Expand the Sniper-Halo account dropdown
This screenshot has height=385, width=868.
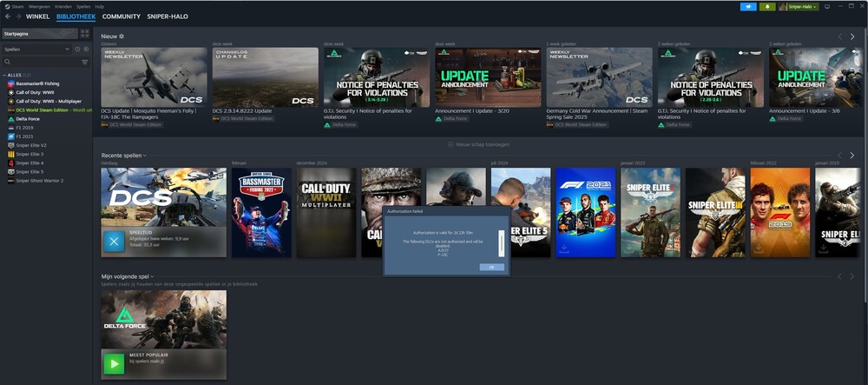(799, 7)
